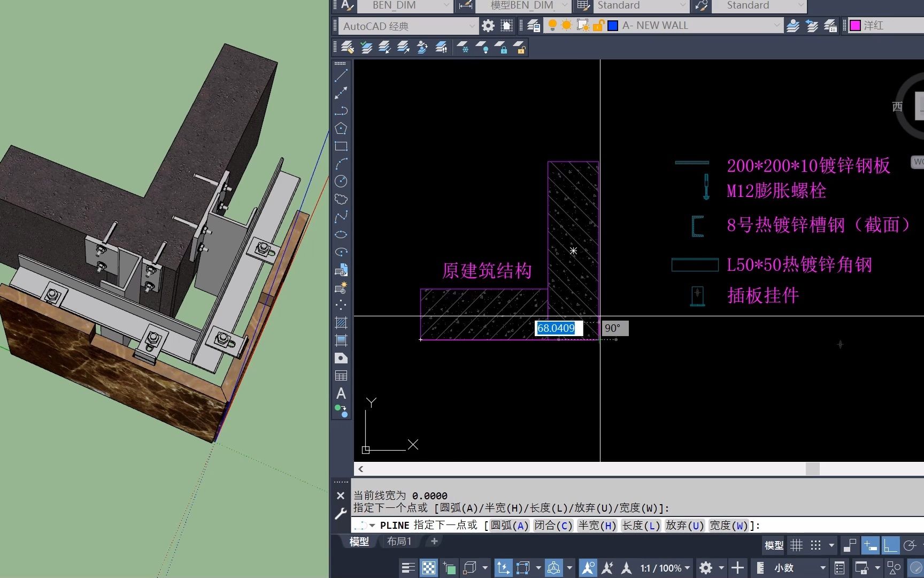Open the BEN_DIM text style dropdown
924x578 pixels.
(405, 6)
